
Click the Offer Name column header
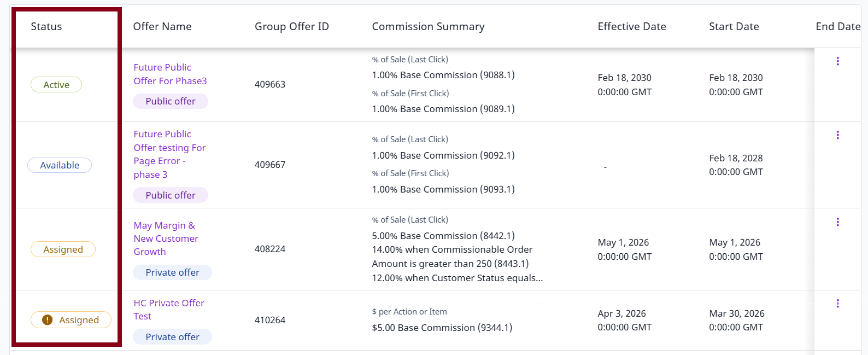(x=162, y=26)
